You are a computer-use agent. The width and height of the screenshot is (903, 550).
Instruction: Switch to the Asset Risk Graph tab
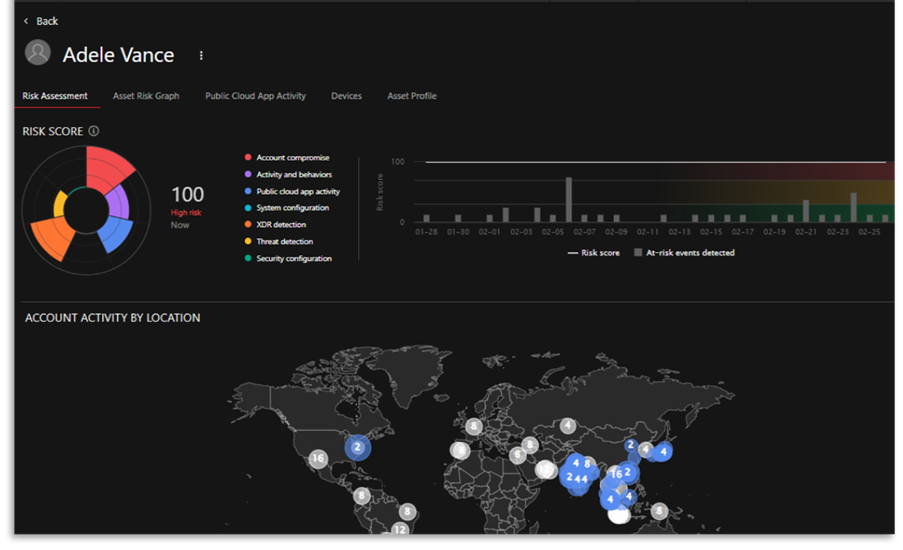(x=146, y=96)
